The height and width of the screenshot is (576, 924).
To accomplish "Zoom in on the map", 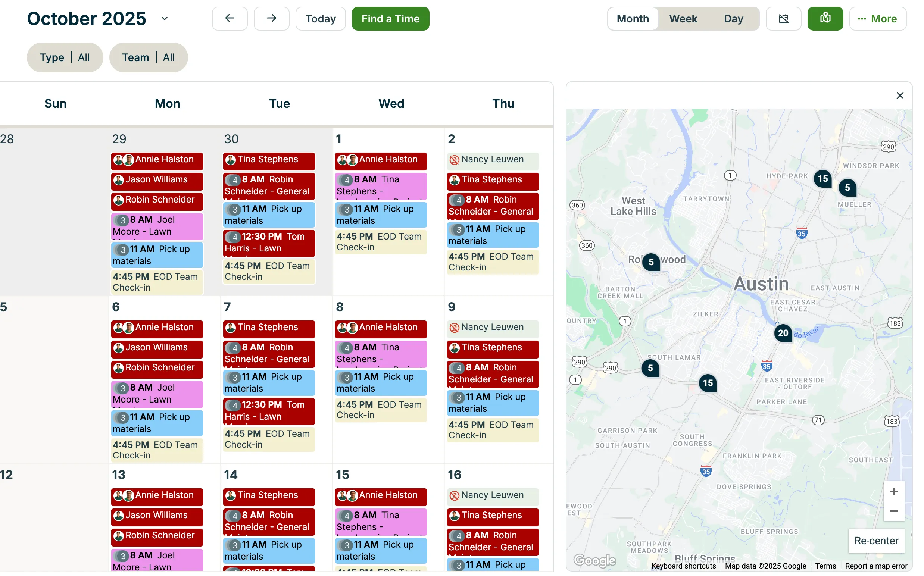I will [893, 491].
